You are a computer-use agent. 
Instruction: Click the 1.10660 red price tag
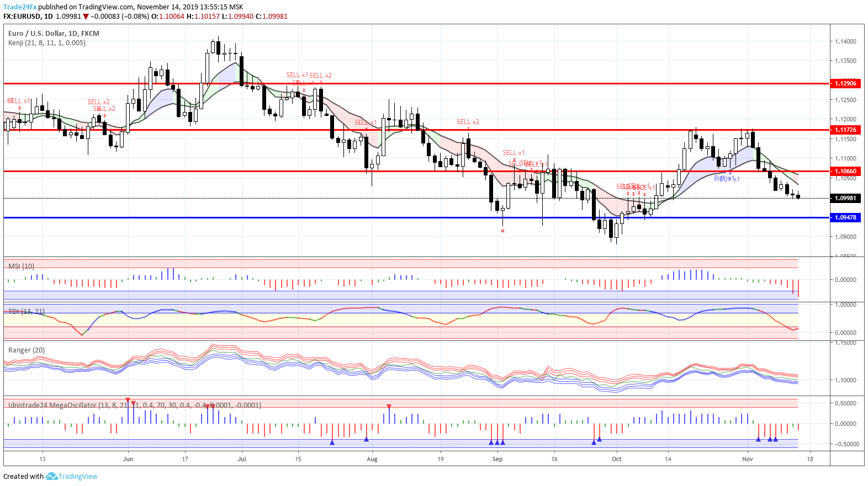coord(845,172)
